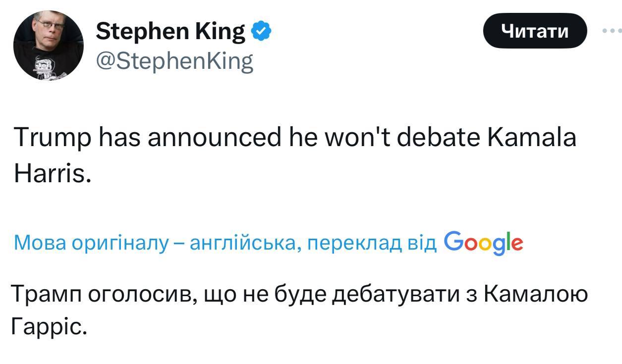Click the blue verified checkmark badge
This screenshot has width=622, height=364.
coord(261,32)
